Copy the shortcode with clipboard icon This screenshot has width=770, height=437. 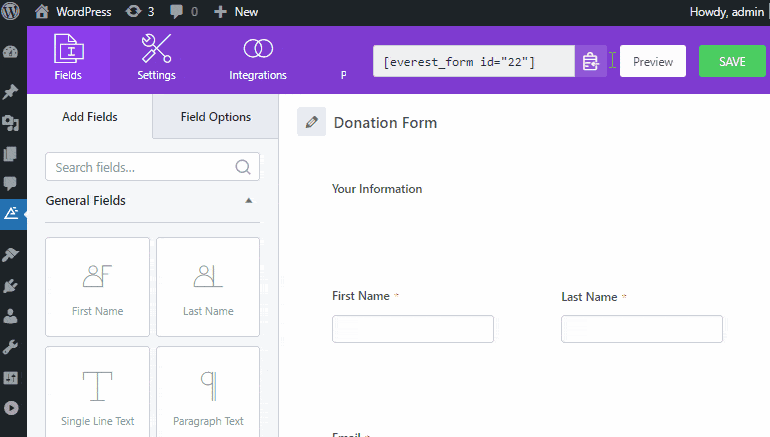[x=591, y=61]
